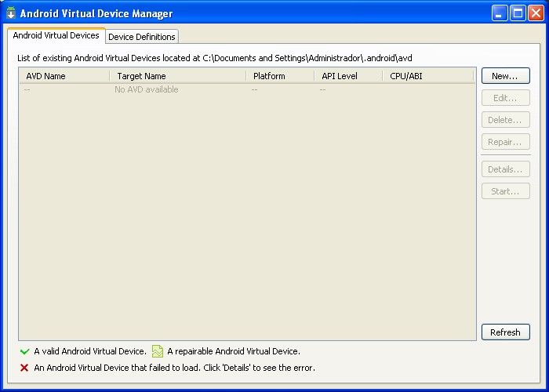This screenshot has width=549, height=392.
Task: Maximize the Android Virtual Device Manager window
Action: (518, 13)
